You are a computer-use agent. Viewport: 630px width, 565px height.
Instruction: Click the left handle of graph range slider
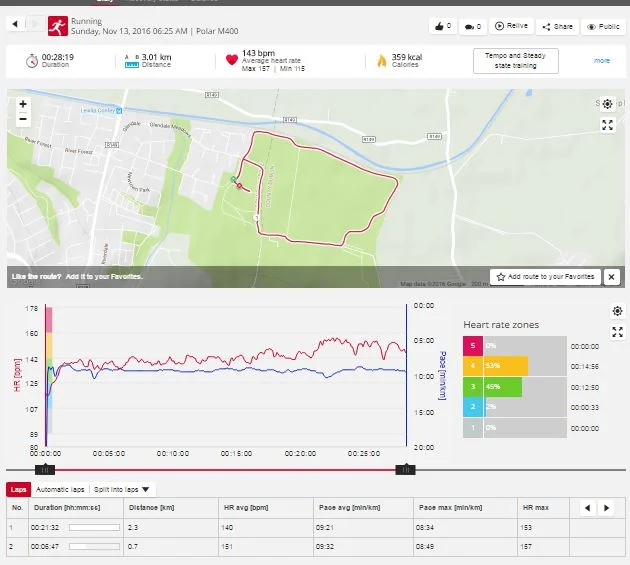click(x=46, y=468)
